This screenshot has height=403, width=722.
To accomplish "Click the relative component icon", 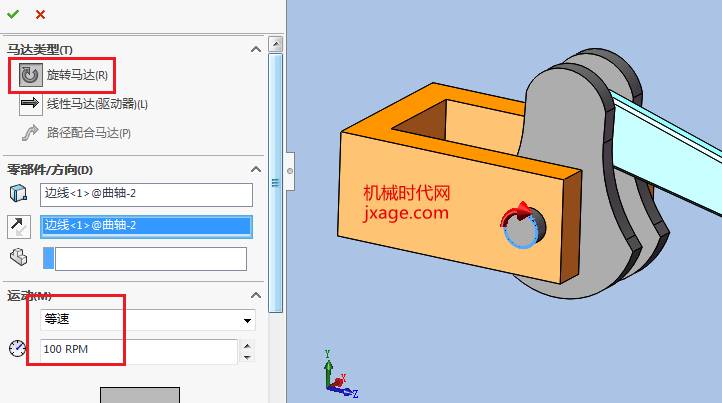I will 19,258.
